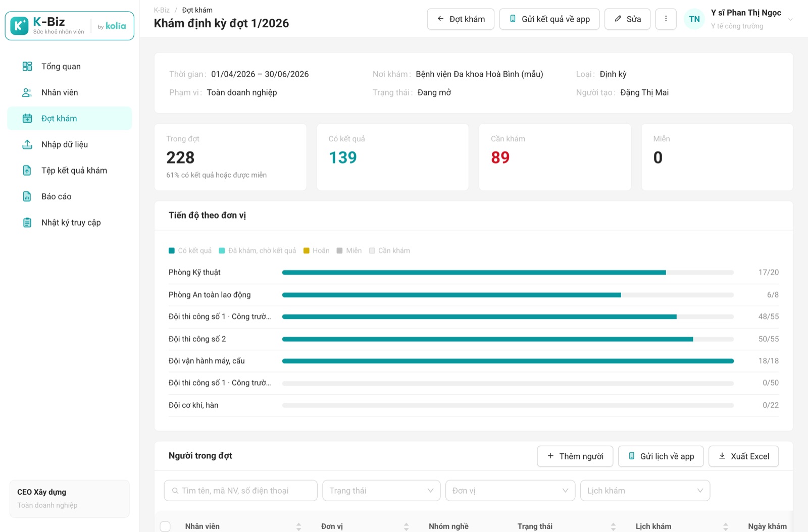Image resolution: width=808 pixels, height=532 pixels.
Task: Click the employee search input field
Action: point(240,491)
